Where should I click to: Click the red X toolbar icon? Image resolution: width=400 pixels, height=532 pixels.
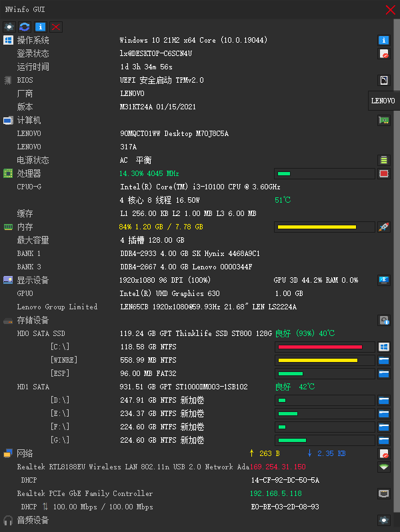(x=56, y=27)
